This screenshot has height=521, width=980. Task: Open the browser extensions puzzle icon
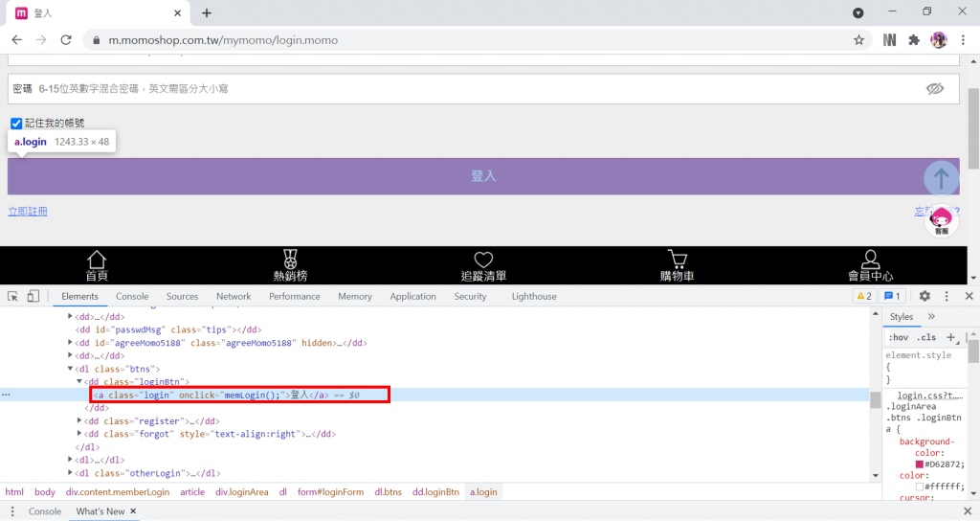(914, 40)
